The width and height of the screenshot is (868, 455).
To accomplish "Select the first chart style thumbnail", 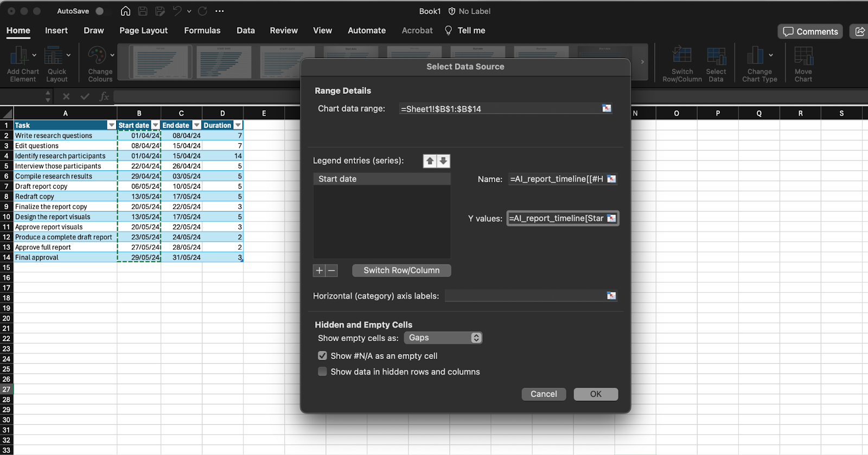I will pyautogui.click(x=160, y=62).
